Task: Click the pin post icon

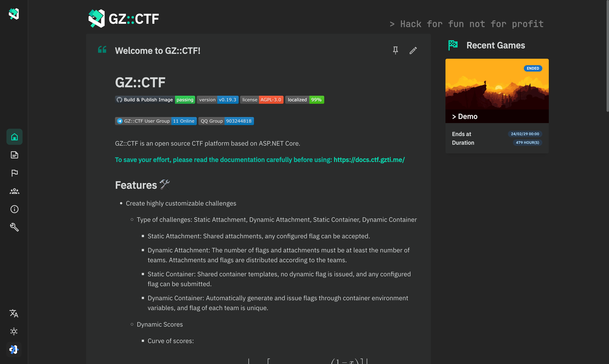Action: tap(395, 50)
